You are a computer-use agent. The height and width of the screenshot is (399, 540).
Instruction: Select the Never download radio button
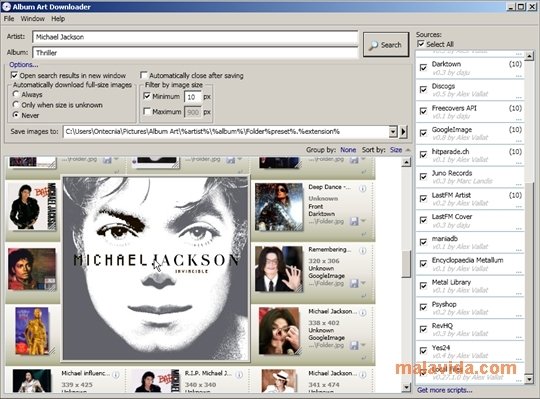15,115
